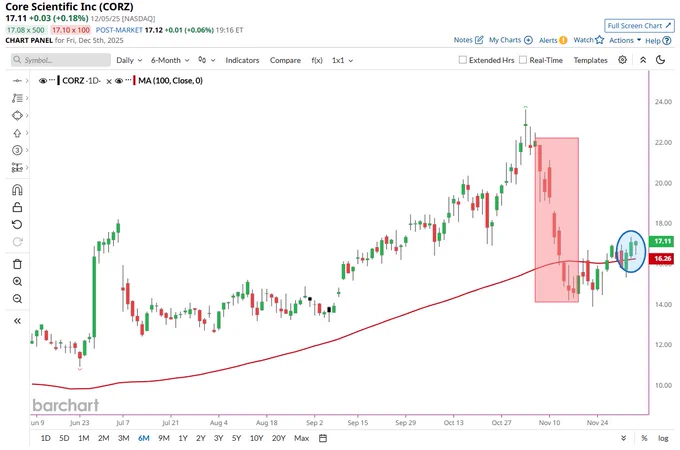This screenshot has width=680, height=450.
Task: Undo the last chart action
Action: (17, 225)
